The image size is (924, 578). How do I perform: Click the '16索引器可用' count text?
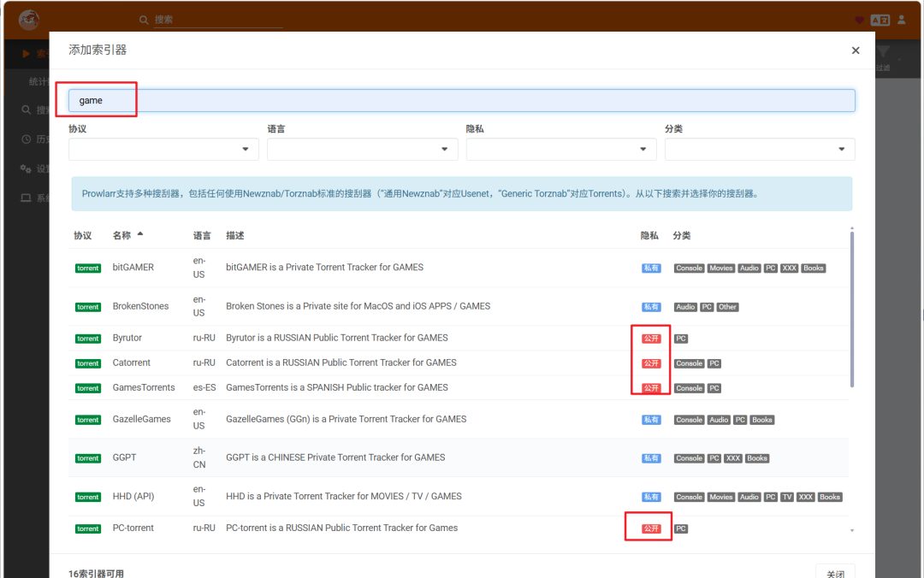[96, 573]
